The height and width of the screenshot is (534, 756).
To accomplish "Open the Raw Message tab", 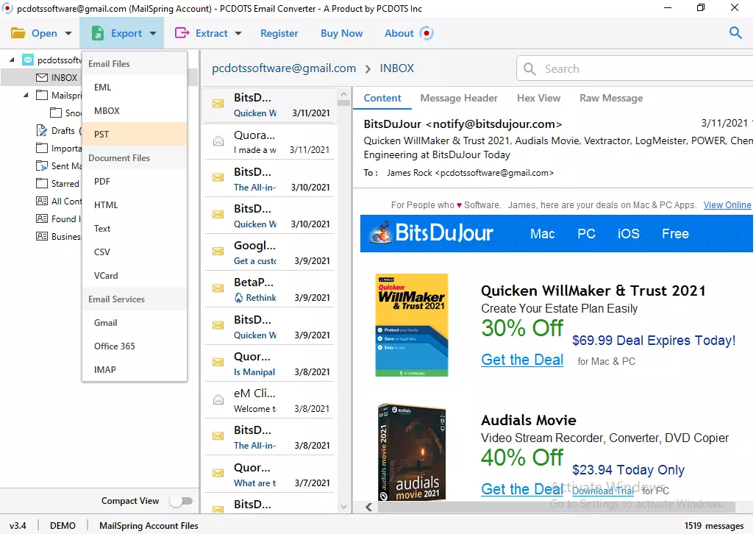I will [611, 98].
